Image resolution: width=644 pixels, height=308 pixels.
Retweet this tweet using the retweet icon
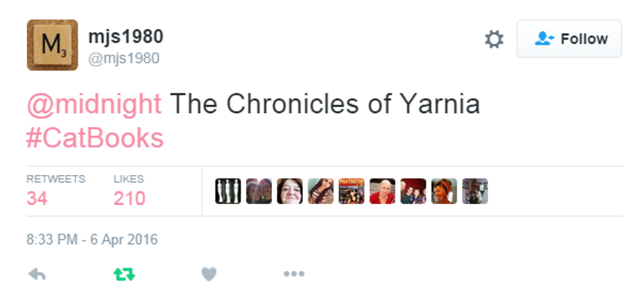[x=124, y=274]
